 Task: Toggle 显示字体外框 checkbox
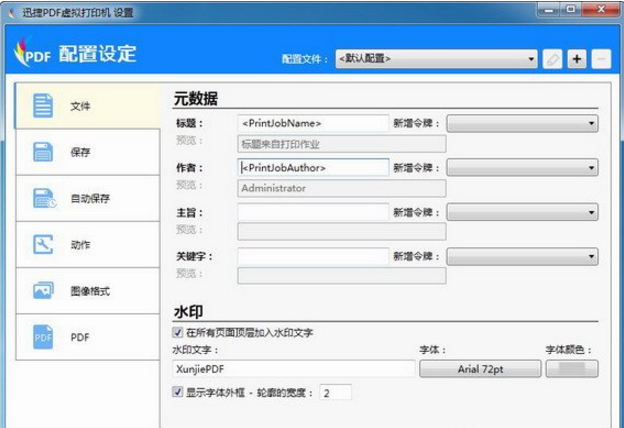[177, 392]
